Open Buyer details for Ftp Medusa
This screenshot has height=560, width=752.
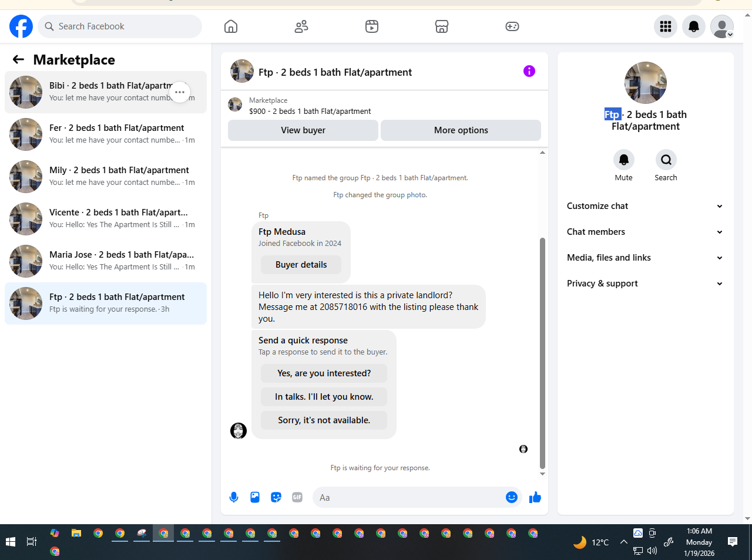point(301,265)
